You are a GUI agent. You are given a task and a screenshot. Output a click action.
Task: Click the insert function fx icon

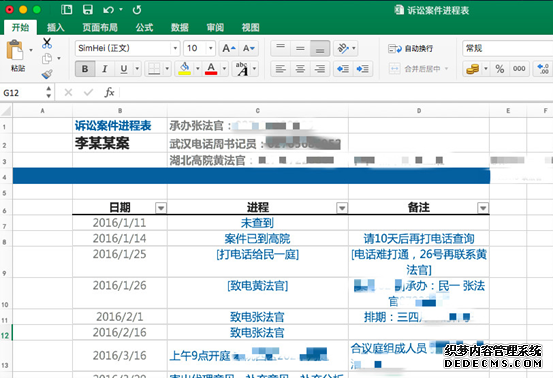109,92
